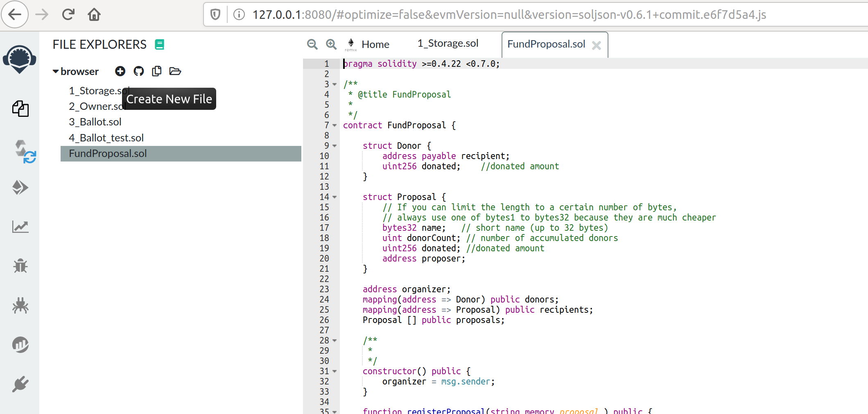Screen dimensions: 868x414
Task: Click the URL address bar text
Action: pos(509,15)
